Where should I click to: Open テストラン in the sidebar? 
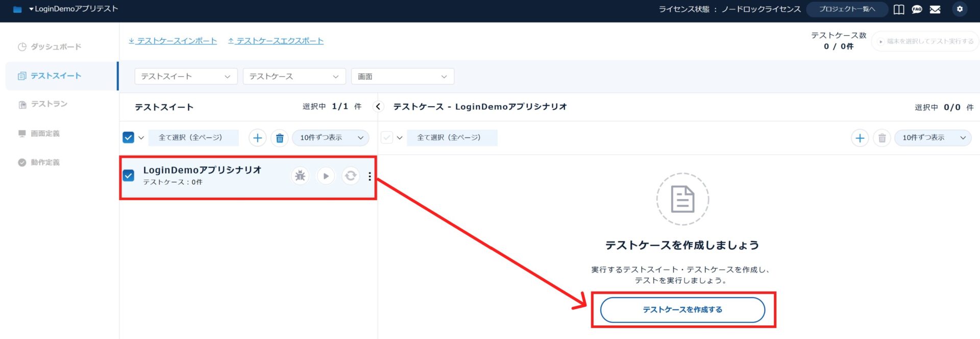coord(49,104)
